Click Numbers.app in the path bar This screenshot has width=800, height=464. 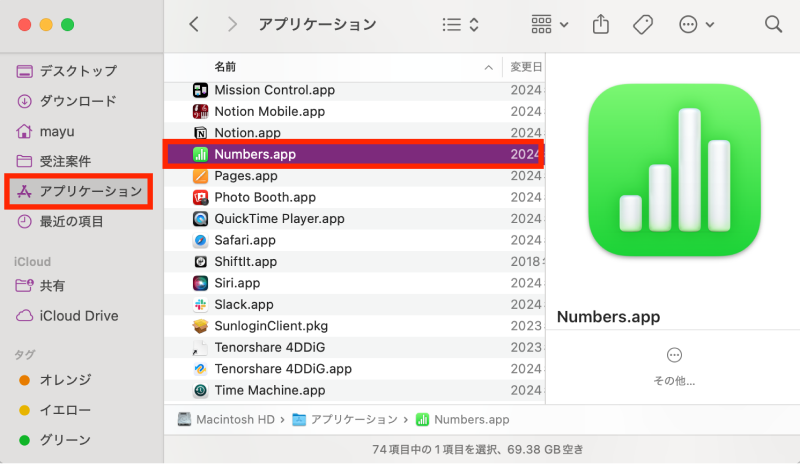click(x=463, y=420)
